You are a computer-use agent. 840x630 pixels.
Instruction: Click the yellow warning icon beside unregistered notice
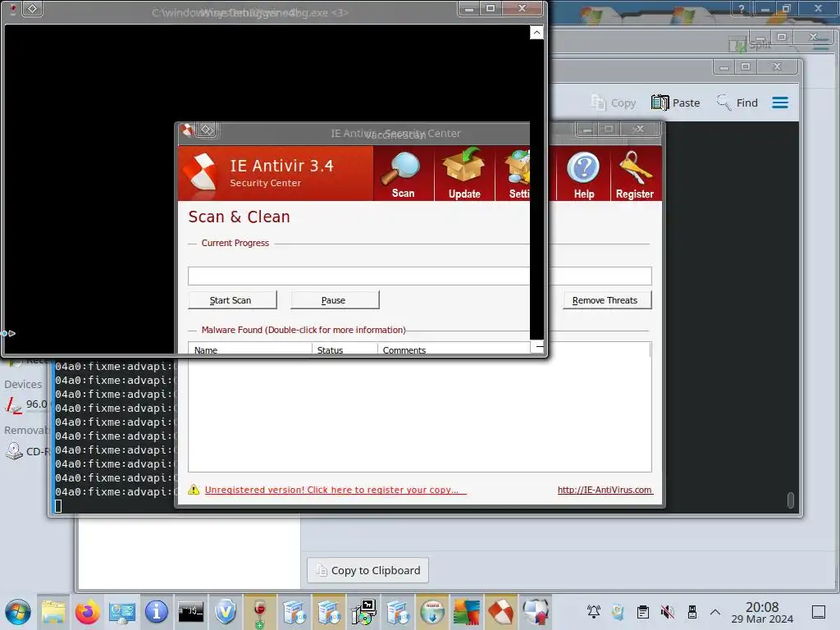(x=194, y=490)
